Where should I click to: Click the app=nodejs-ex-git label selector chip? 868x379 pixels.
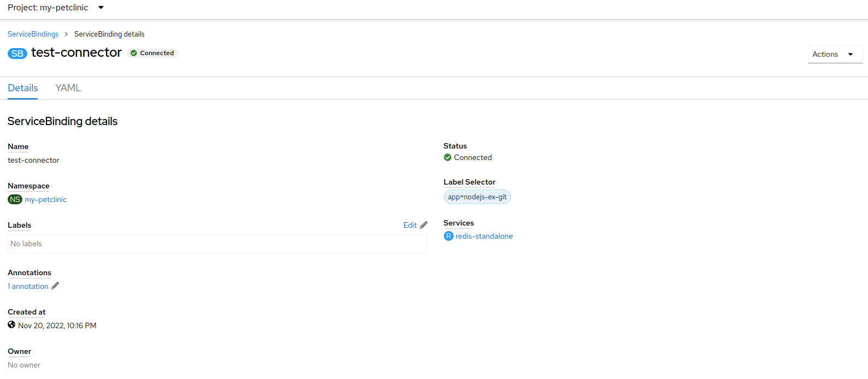[477, 197]
